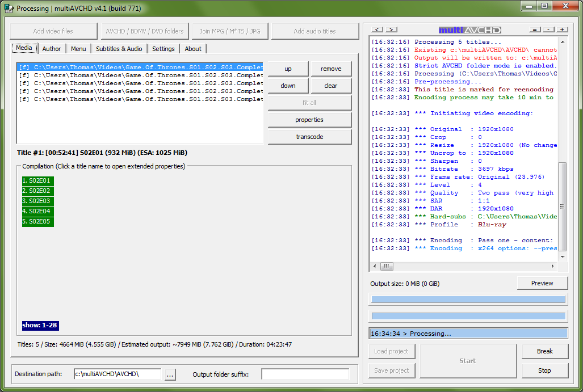Open properties for the selected title
The width and height of the screenshot is (583, 392).
309,120
